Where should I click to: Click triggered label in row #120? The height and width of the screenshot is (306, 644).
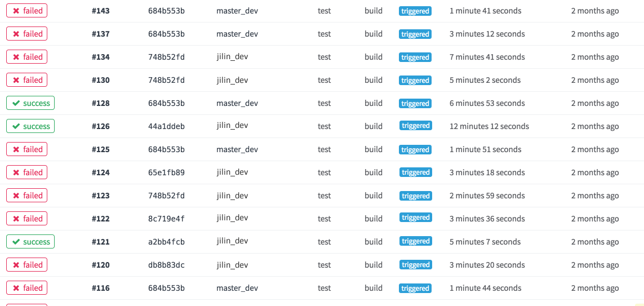click(415, 265)
